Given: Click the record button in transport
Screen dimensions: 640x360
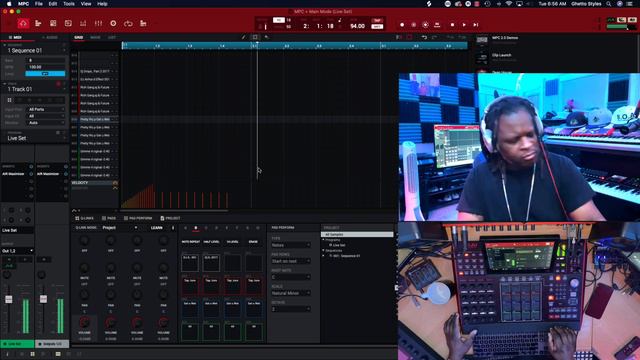Looking at the screenshot, I should pos(402,25).
